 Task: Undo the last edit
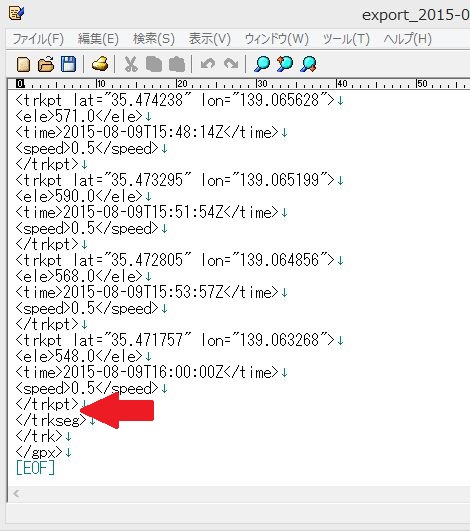coord(208,64)
